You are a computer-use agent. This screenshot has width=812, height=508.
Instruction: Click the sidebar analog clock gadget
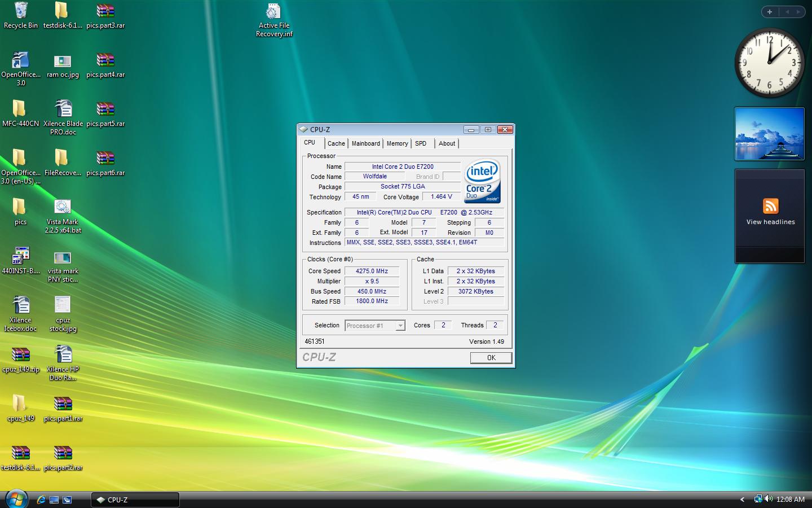(x=769, y=63)
